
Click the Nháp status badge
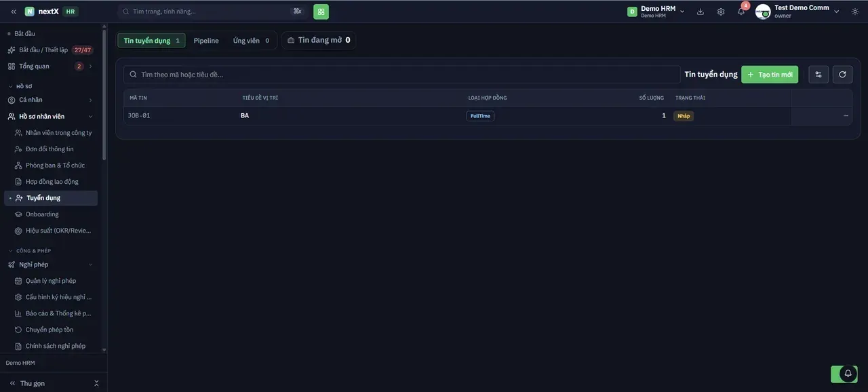pyautogui.click(x=684, y=116)
